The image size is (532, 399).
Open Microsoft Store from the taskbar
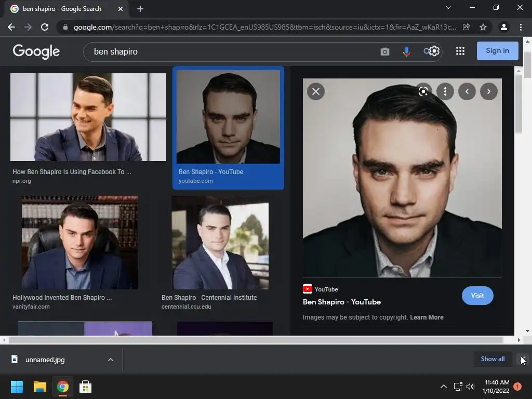click(x=85, y=387)
